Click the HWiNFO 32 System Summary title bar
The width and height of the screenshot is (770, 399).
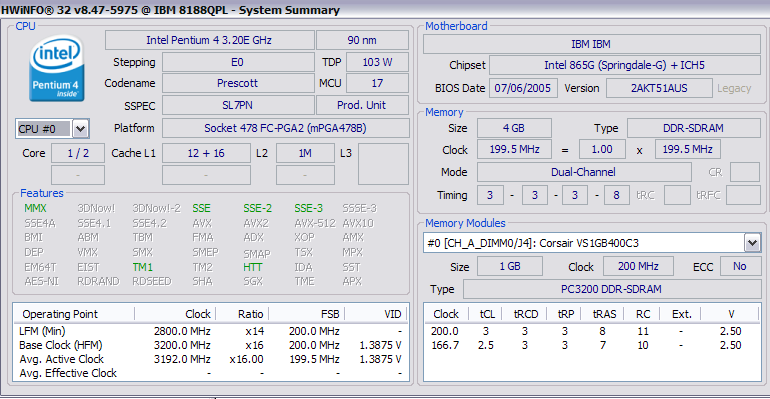tap(385, 10)
